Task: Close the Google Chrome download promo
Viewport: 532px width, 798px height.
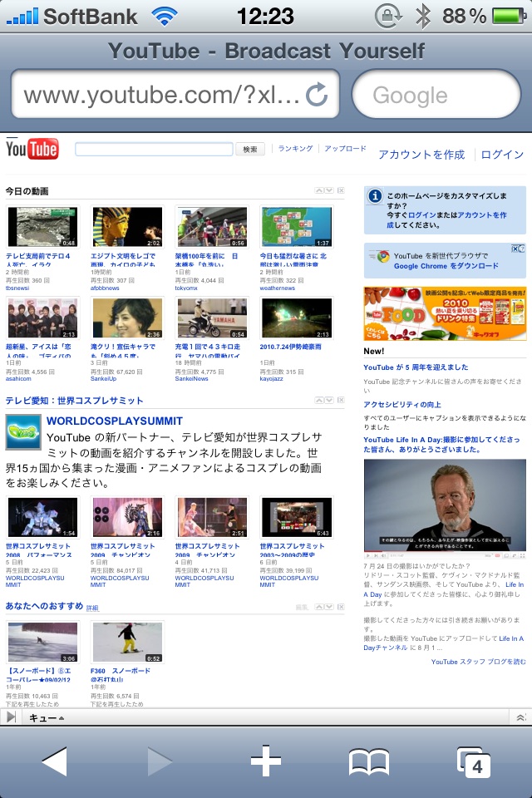Action: [x=515, y=249]
